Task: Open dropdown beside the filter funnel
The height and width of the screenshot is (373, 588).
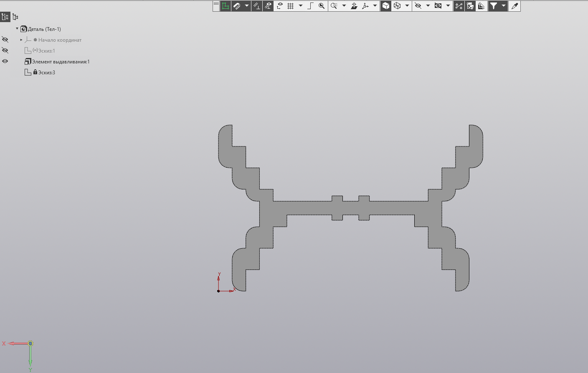Action: click(504, 6)
